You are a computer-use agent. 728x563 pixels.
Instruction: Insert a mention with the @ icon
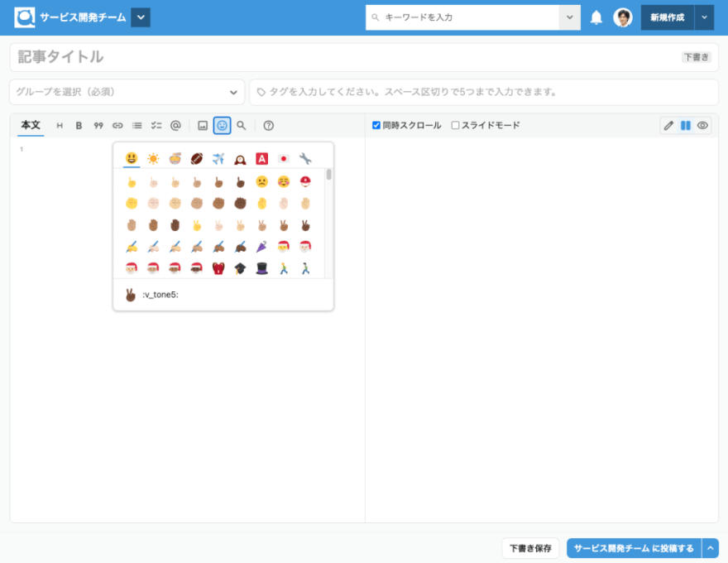pyautogui.click(x=175, y=125)
